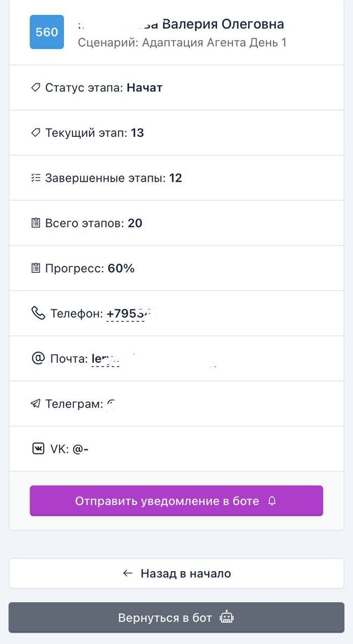Open 'Назад в начало' link
This screenshot has height=644, width=353.
(x=176, y=573)
